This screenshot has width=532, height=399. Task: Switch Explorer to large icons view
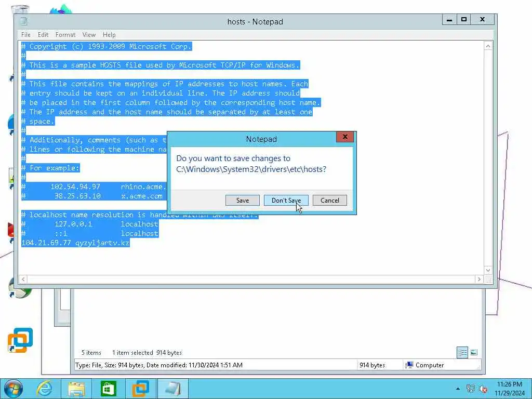tap(474, 352)
